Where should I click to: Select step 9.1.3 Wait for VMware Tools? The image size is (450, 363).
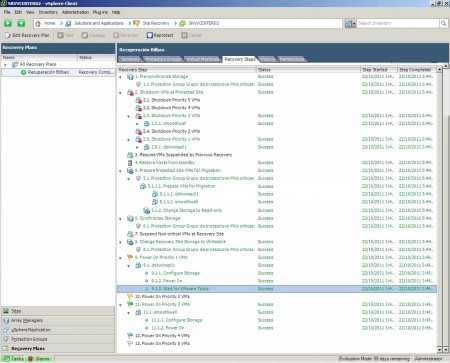click(x=277, y=289)
